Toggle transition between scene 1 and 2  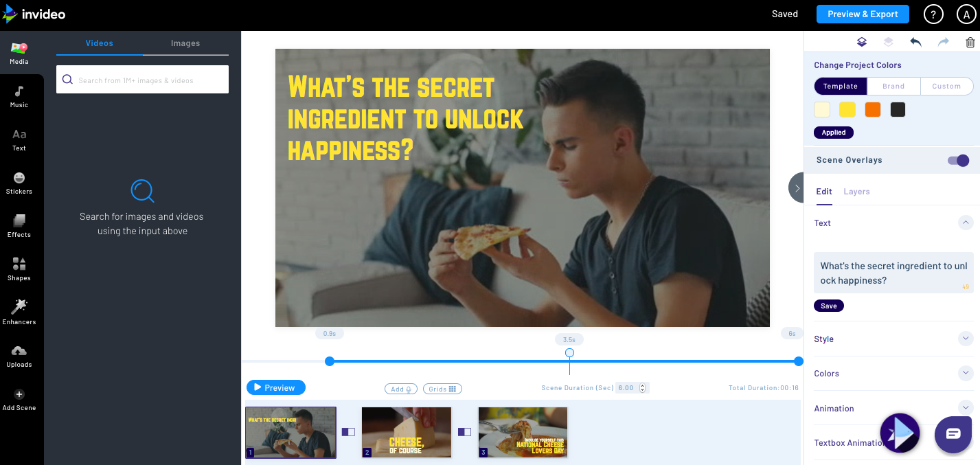[349, 432]
